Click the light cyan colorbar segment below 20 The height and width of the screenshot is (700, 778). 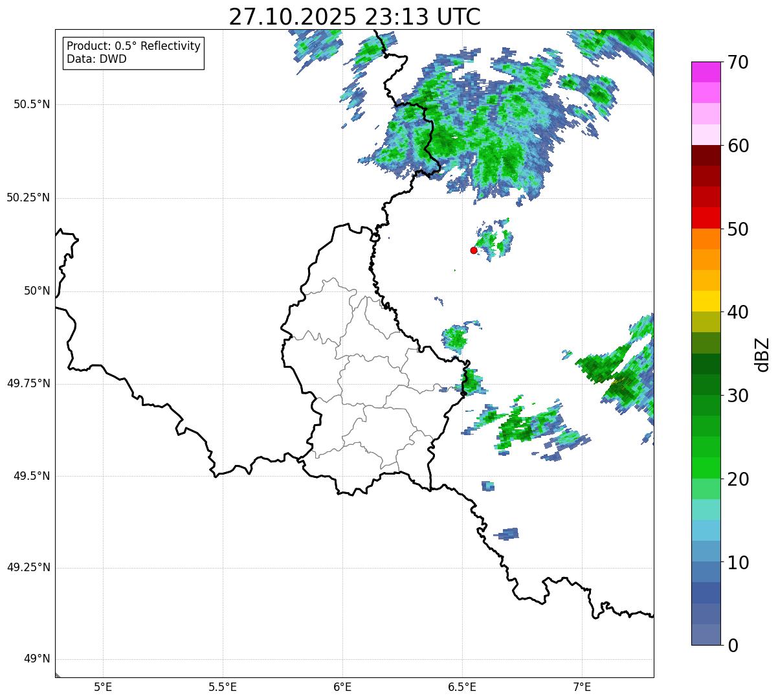pos(706,510)
